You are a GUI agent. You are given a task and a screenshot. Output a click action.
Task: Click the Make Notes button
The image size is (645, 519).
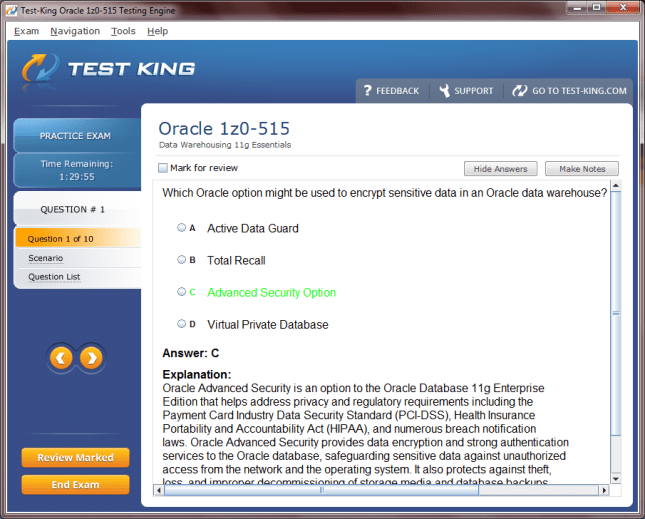(x=582, y=169)
